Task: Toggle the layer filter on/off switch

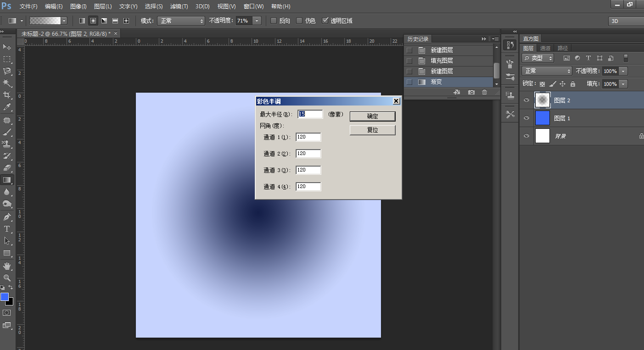Action: coord(625,58)
